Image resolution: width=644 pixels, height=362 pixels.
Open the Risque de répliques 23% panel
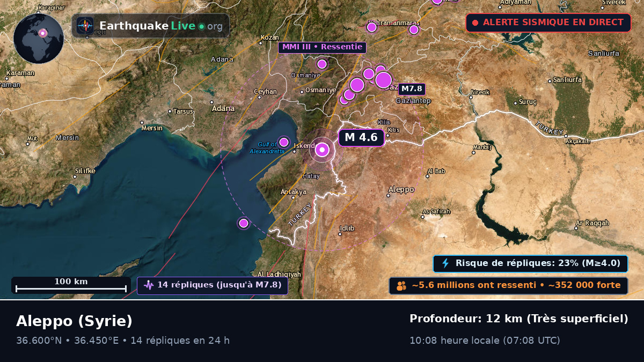pos(531,263)
